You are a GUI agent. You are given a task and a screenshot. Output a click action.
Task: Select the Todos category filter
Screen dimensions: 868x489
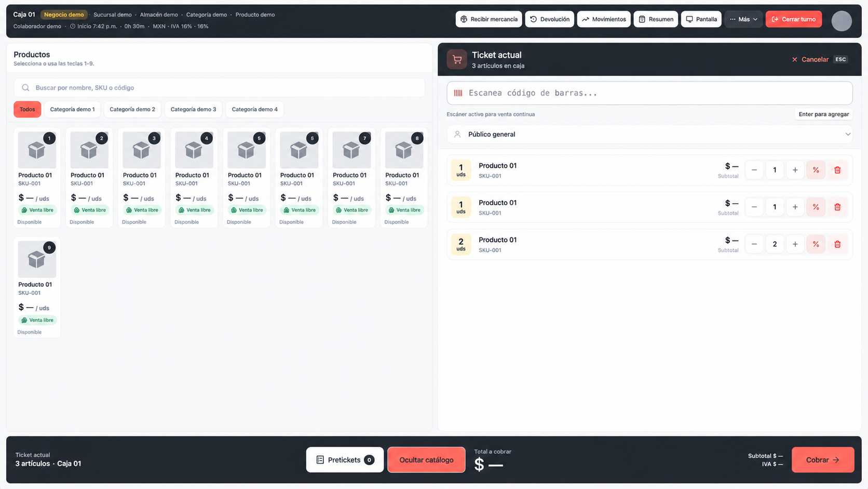(27, 109)
